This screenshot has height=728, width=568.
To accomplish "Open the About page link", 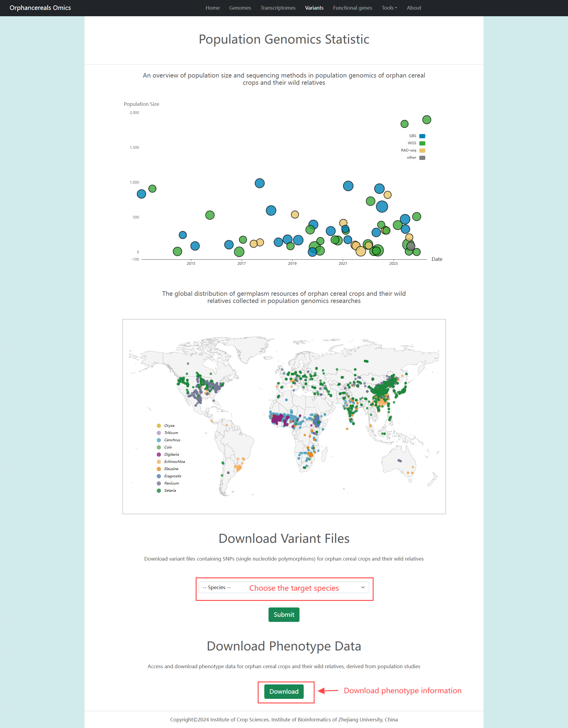I will pos(413,8).
